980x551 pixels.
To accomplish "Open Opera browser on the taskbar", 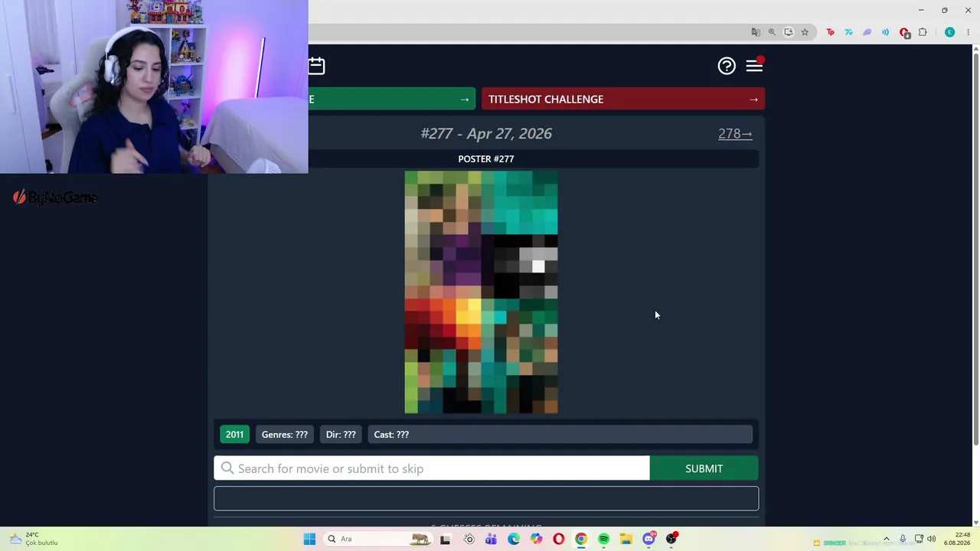I will pos(559,540).
